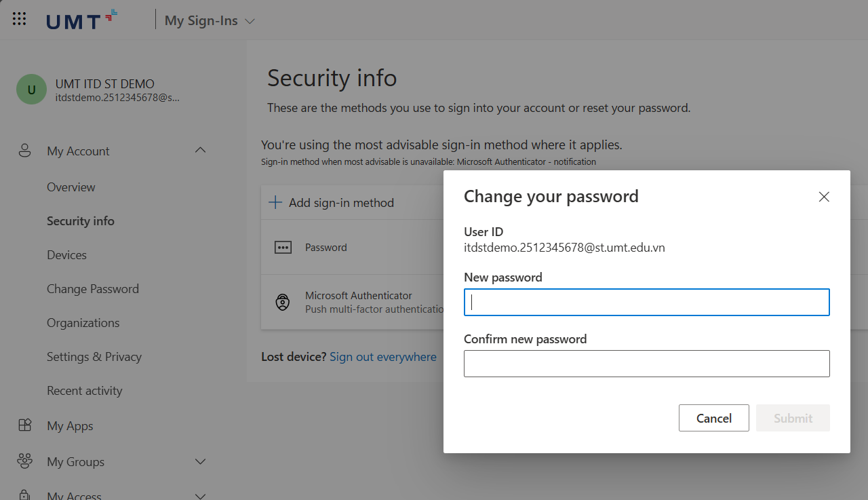Focus the New password field
Screen dimensions: 868x500
pyautogui.click(x=646, y=303)
